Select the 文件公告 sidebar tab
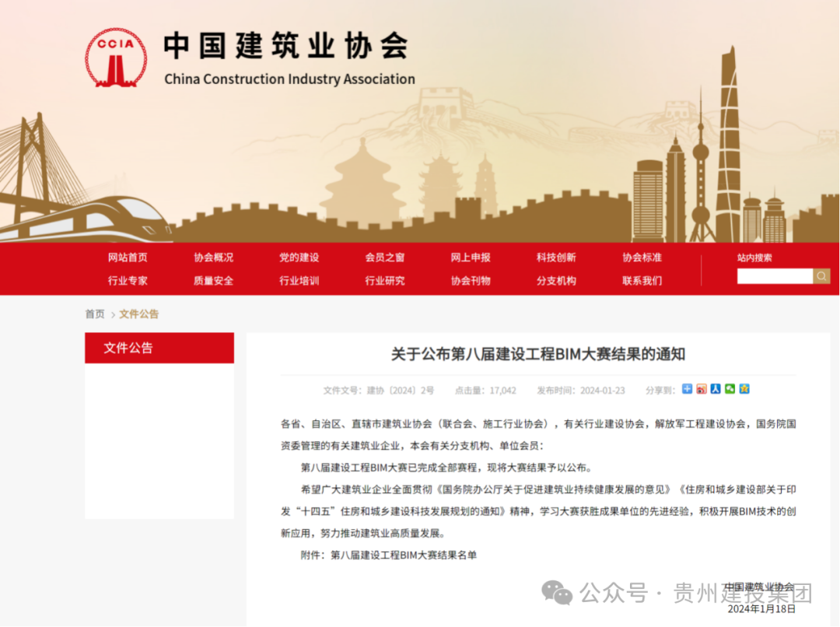Viewport: 840px width, 627px height. pyautogui.click(x=159, y=348)
